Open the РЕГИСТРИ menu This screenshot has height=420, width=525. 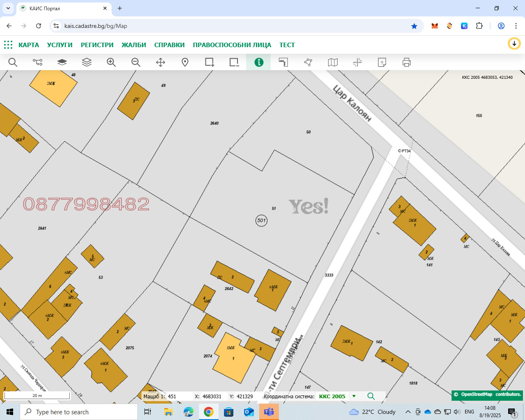pyautogui.click(x=97, y=45)
